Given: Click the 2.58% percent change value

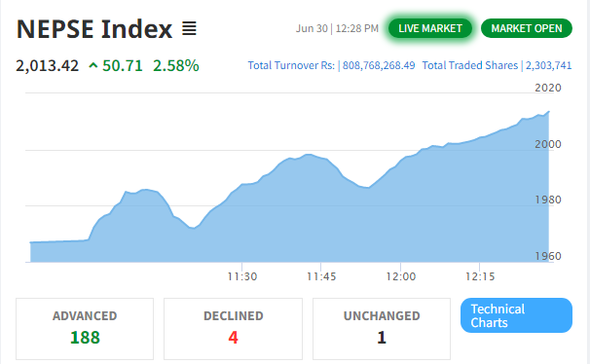Looking at the screenshot, I should tap(176, 66).
